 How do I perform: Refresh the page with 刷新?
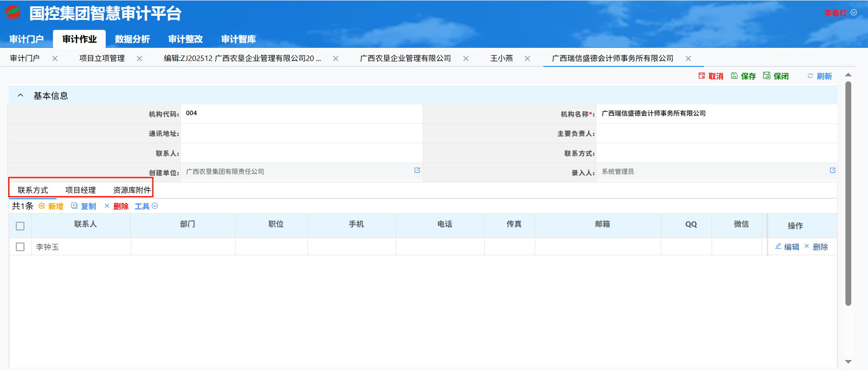tap(820, 76)
